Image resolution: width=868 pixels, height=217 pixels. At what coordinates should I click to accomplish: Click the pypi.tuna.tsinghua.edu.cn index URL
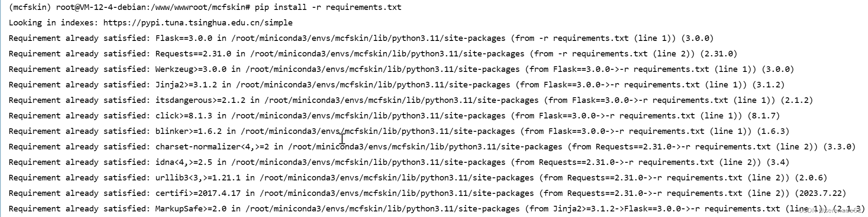pyautogui.click(x=198, y=23)
